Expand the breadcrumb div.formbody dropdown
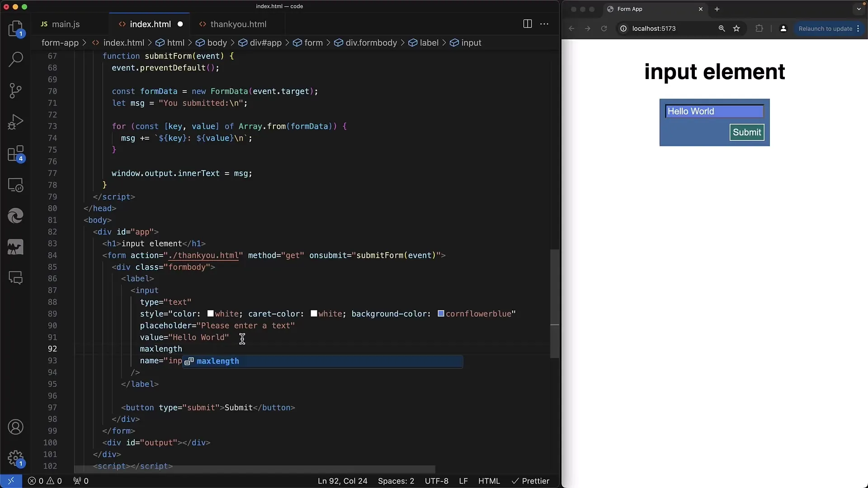The width and height of the screenshot is (868, 488). (x=372, y=42)
